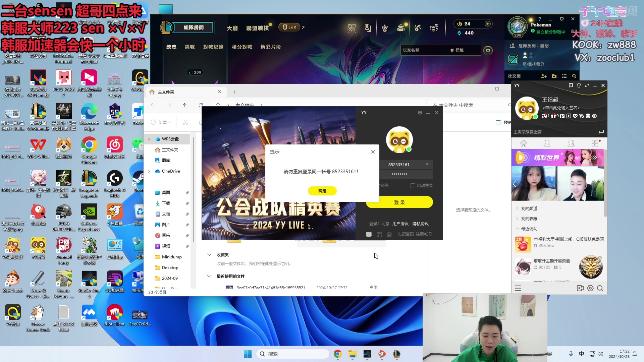
Task: Open the 精彩世界 banner in YY
Action: pyautogui.click(x=557, y=158)
